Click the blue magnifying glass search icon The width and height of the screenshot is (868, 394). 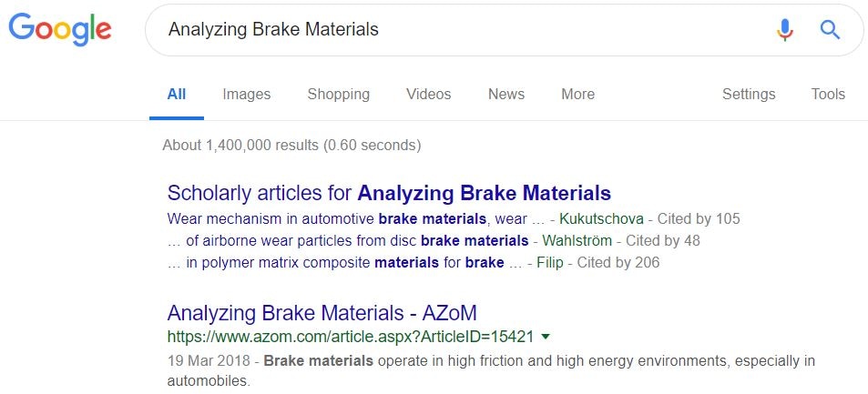click(x=830, y=29)
